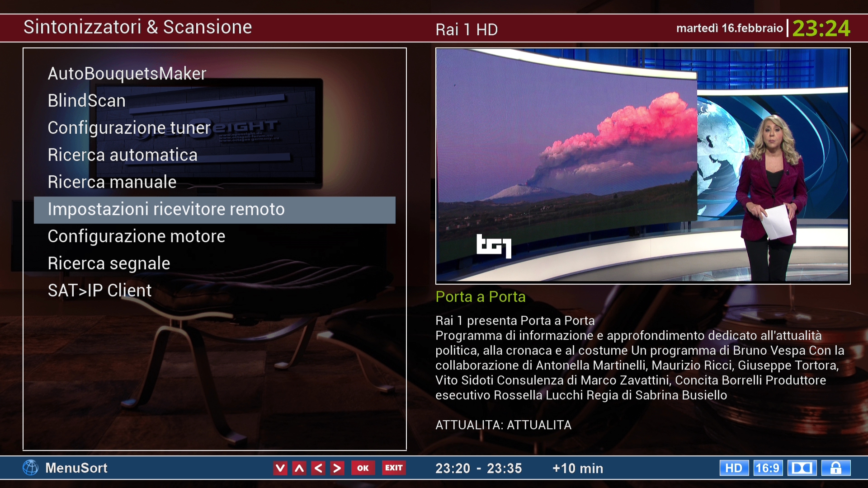Select Ricerca manuale
Screen dimensions: 868x488
pyautogui.click(x=215, y=182)
